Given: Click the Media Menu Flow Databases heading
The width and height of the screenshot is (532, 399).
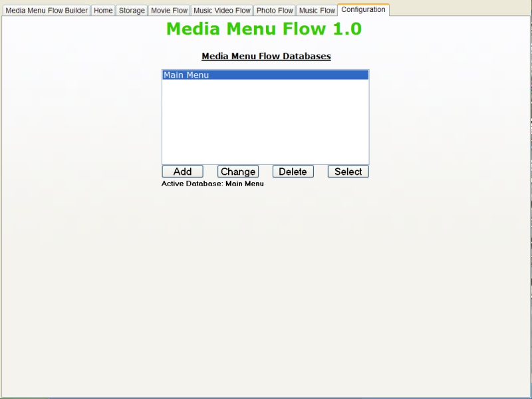Looking at the screenshot, I should coord(266,57).
